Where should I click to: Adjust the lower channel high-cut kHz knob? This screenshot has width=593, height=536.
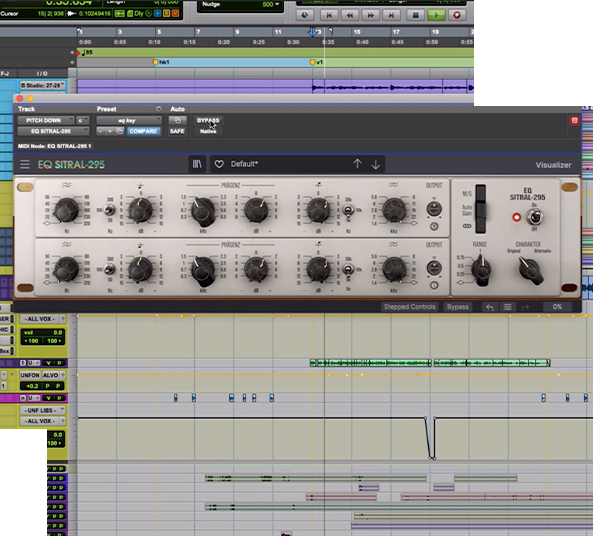click(394, 270)
